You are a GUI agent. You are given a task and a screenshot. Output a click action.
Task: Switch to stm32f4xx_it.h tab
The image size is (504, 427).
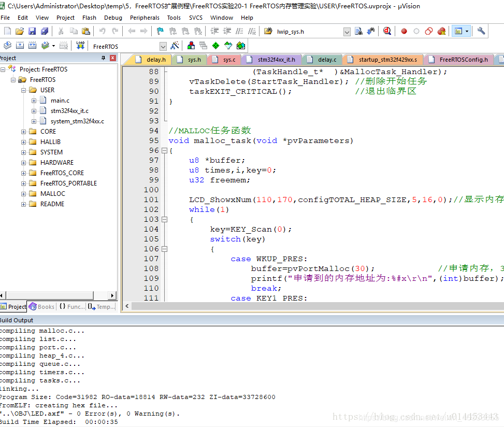point(271,60)
